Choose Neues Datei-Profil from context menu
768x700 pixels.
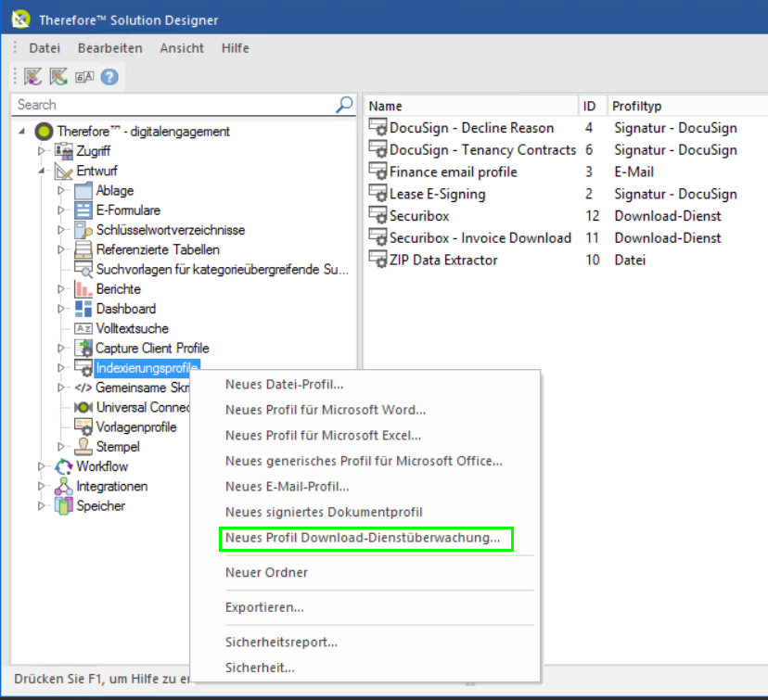pos(365,384)
